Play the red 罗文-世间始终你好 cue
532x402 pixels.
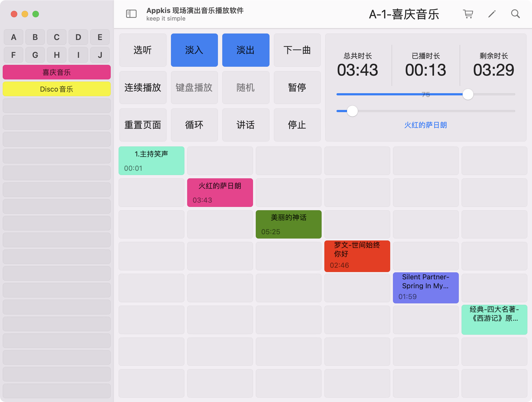pos(357,256)
